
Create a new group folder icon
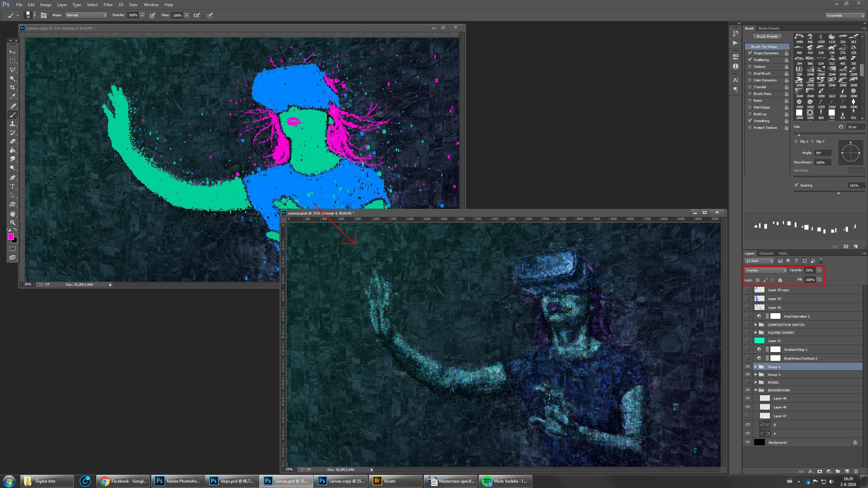click(x=838, y=471)
